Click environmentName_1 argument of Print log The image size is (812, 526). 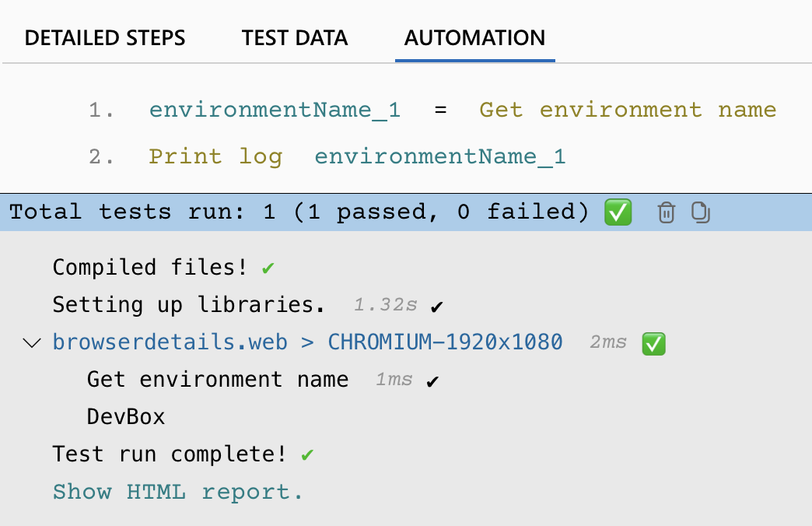pos(439,156)
